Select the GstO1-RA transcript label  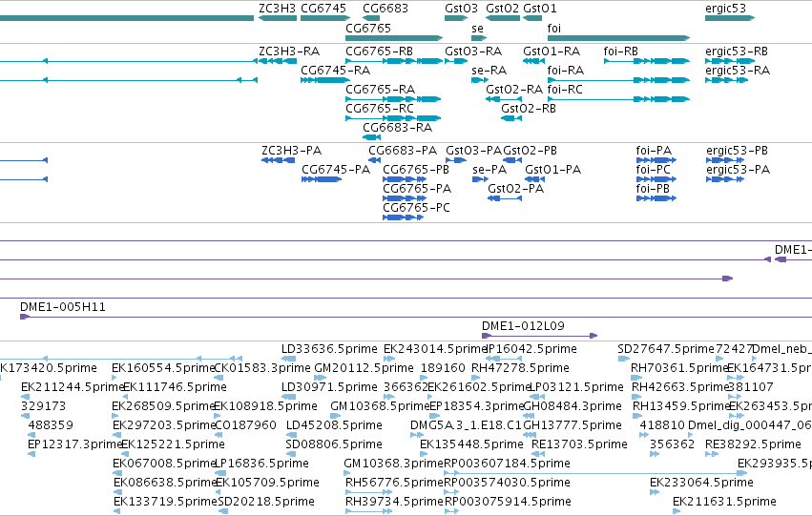pyautogui.click(x=552, y=52)
